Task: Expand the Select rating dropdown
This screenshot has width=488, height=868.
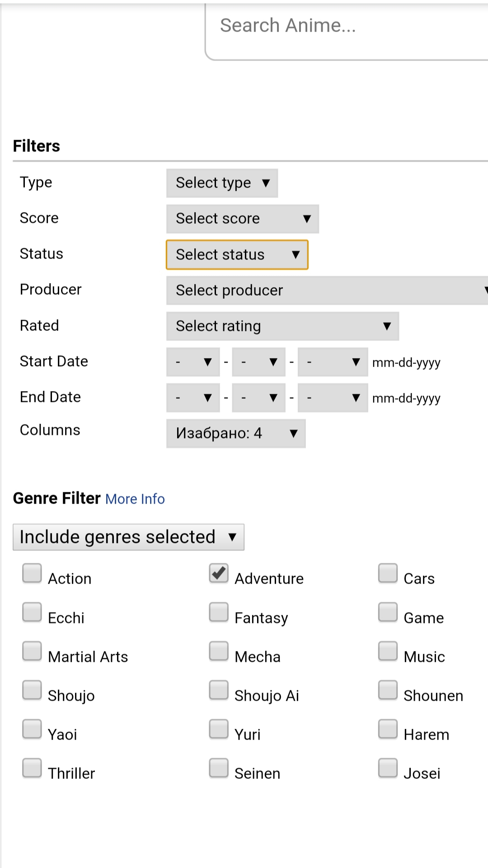Action: click(x=282, y=326)
